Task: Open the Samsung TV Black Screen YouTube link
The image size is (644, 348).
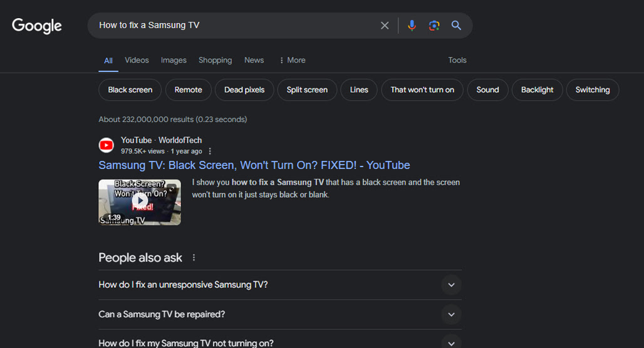Action: 254,165
